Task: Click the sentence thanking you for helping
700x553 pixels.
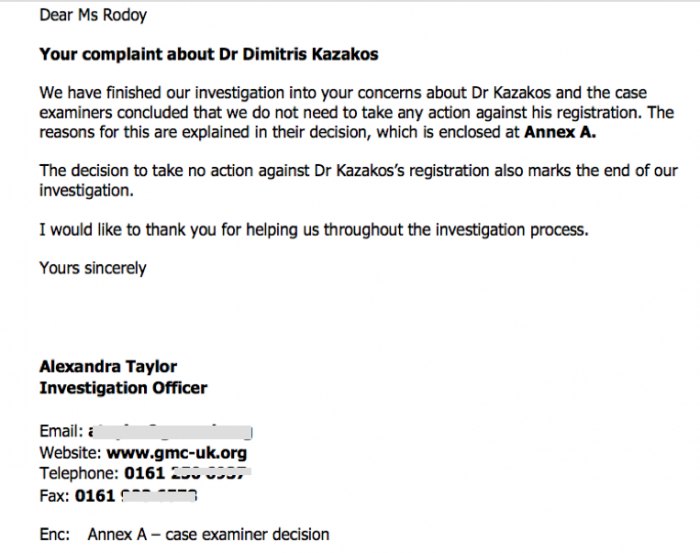Action: (314, 230)
